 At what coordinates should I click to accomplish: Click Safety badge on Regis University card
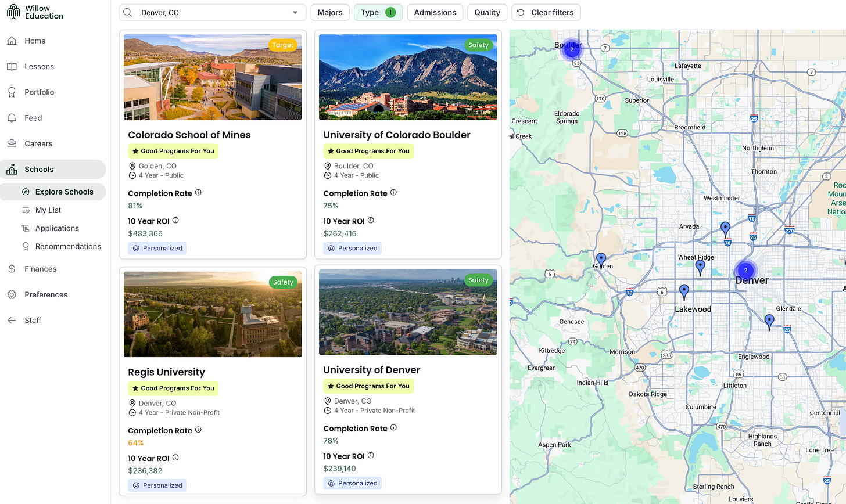click(283, 282)
